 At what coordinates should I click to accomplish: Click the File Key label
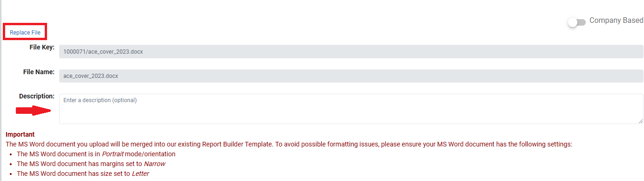click(x=42, y=48)
